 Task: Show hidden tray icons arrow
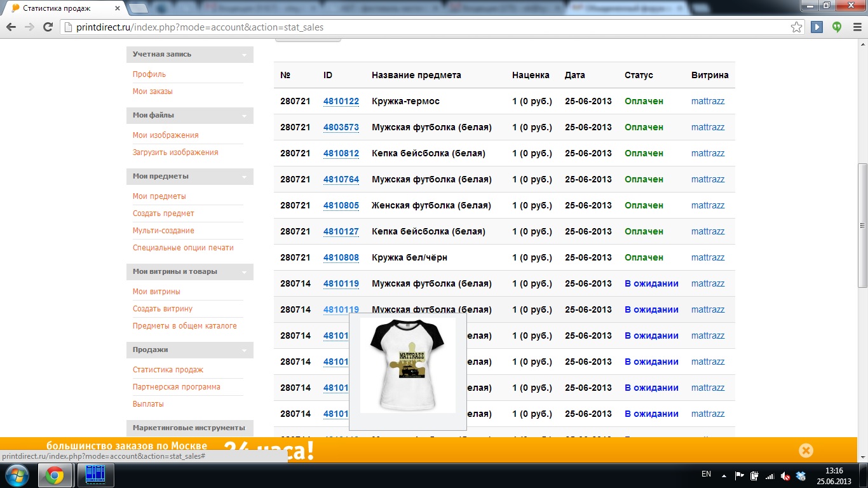pos(723,475)
